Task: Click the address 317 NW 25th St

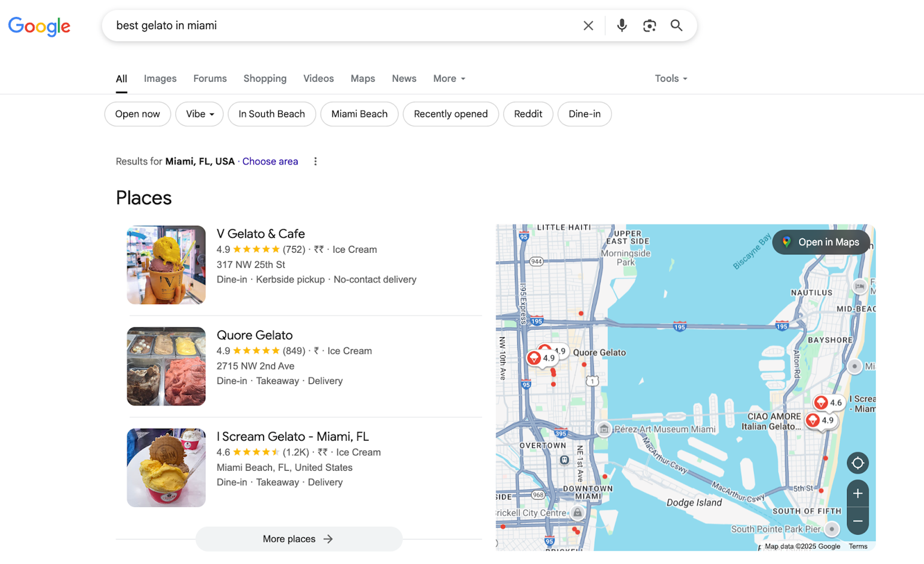Action: click(251, 264)
